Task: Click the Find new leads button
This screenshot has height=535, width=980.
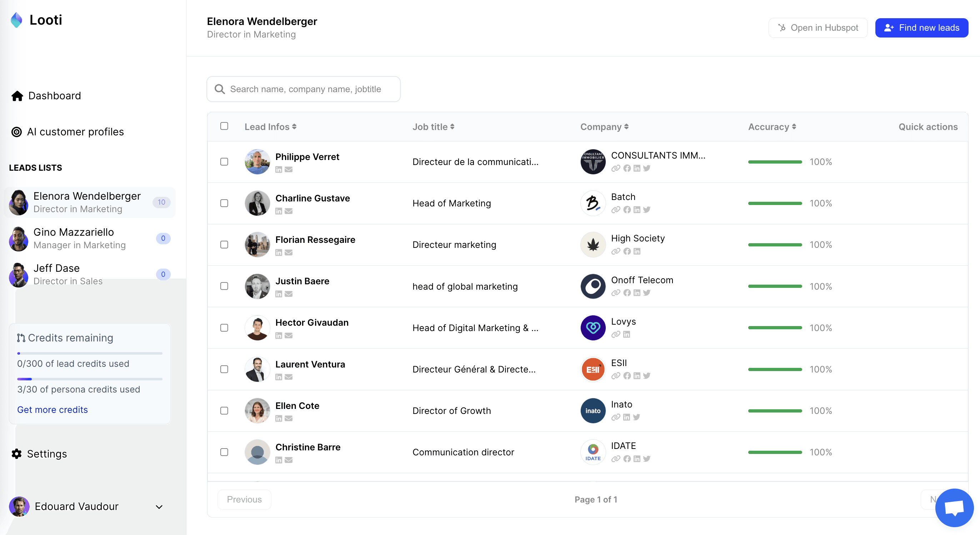Action: point(922,27)
